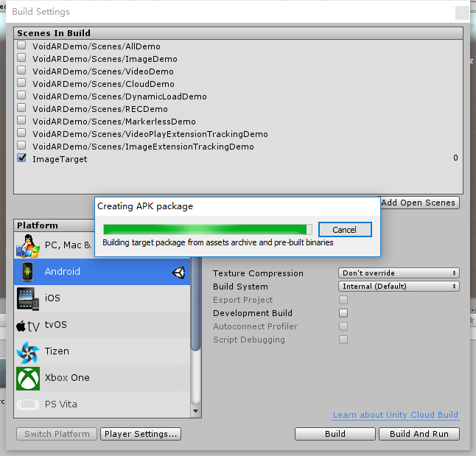The image size is (476, 456).
Task: Click the platform list scroll down arrow
Action: point(196,411)
